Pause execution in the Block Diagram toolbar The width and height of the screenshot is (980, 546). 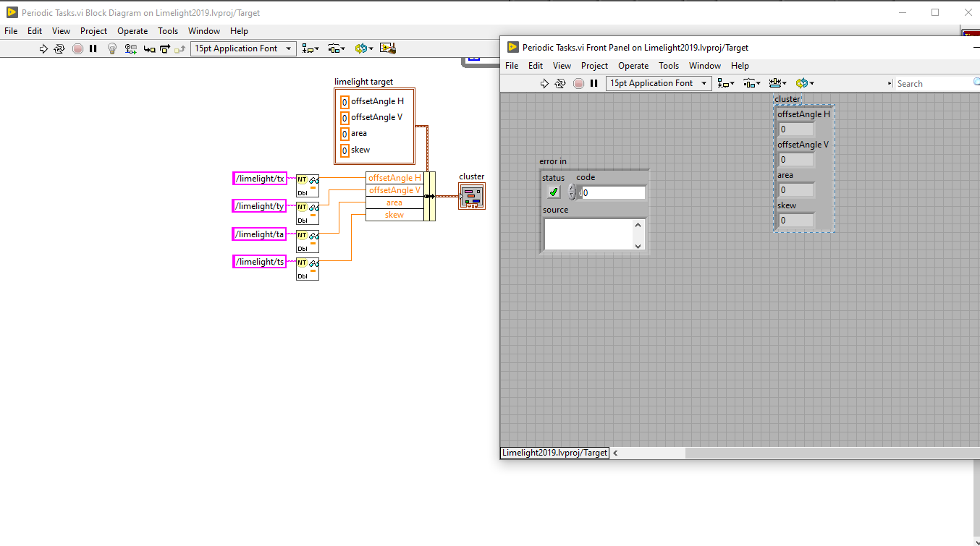tap(93, 48)
